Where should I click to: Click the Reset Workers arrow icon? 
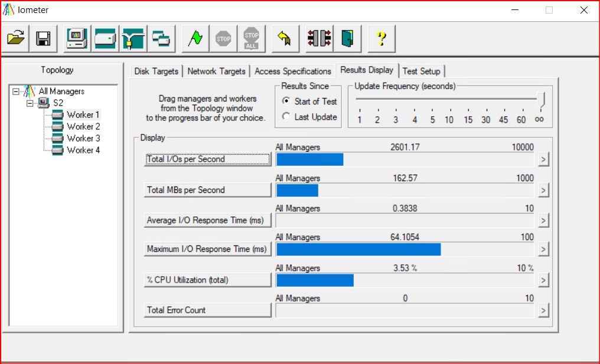[x=284, y=38]
